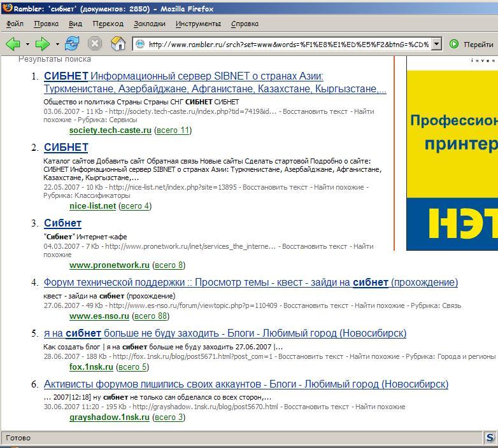Click the page icon in address bar
Viewport: 498px width, 448px height.
point(140,44)
